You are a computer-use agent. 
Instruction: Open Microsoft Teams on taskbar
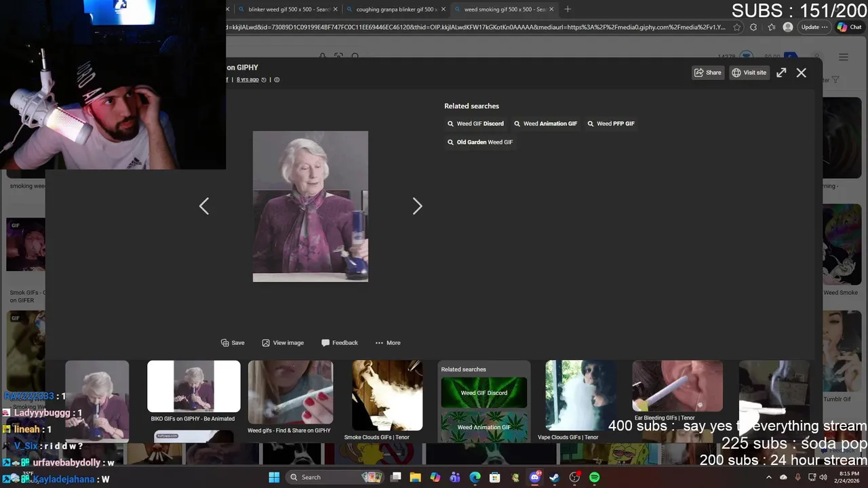point(455,477)
